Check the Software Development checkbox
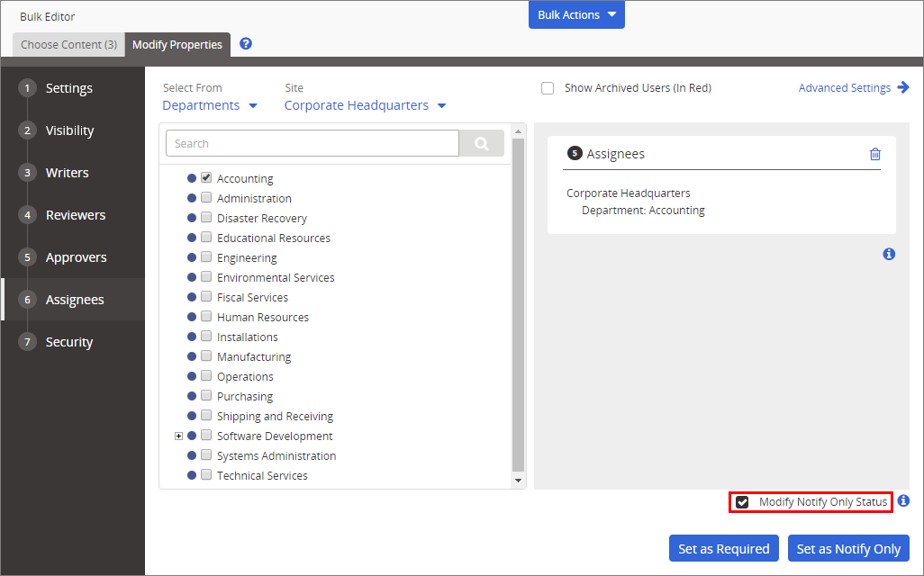The image size is (924, 576). [206, 436]
